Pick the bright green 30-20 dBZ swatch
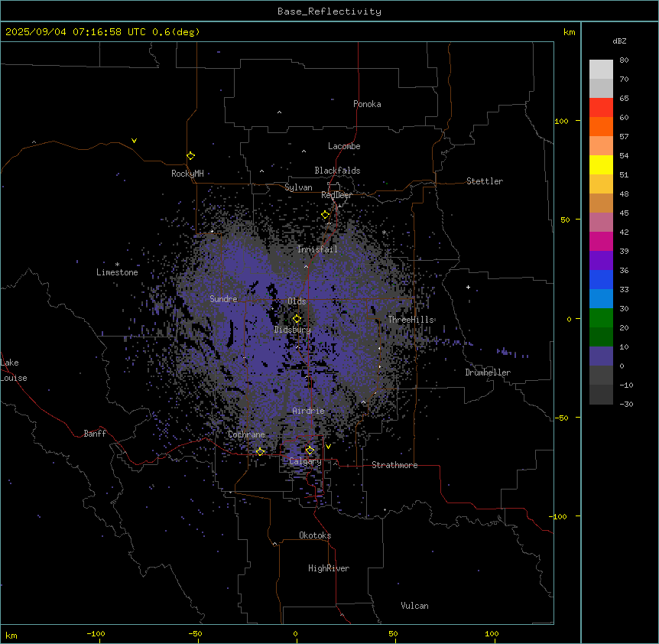659x644 pixels. pyautogui.click(x=601, y=318)
